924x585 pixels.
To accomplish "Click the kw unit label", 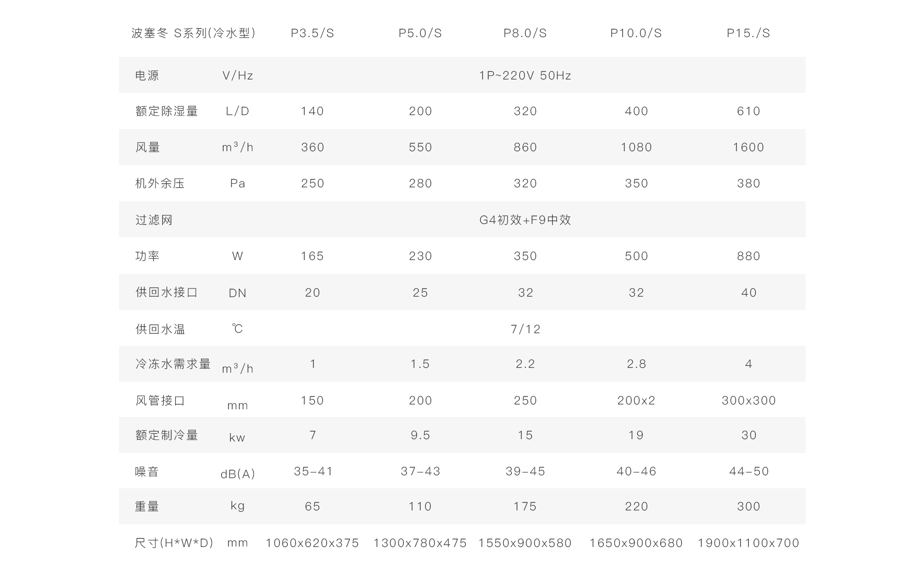I will pos(237,438).
